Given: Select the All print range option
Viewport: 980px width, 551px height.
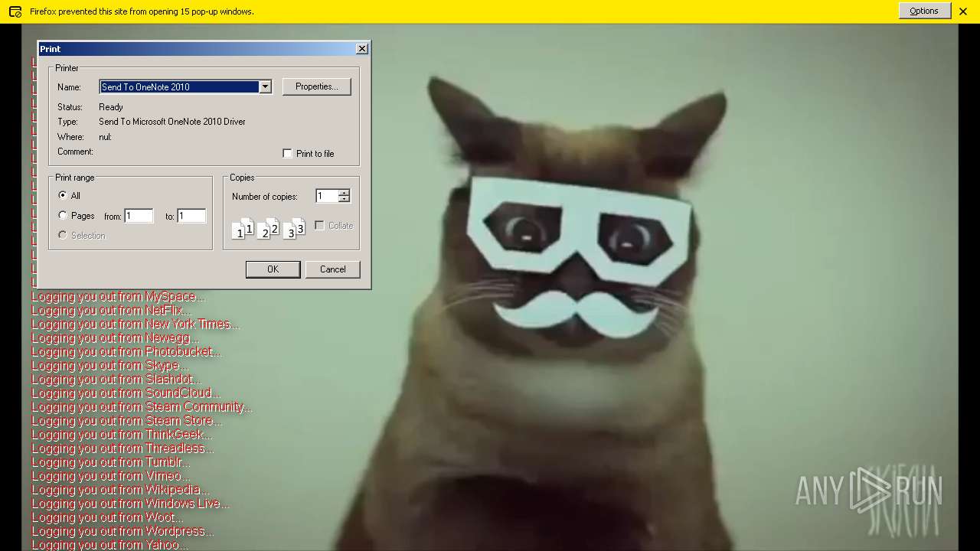Looking at the screenshot, I should pos(63,195).
